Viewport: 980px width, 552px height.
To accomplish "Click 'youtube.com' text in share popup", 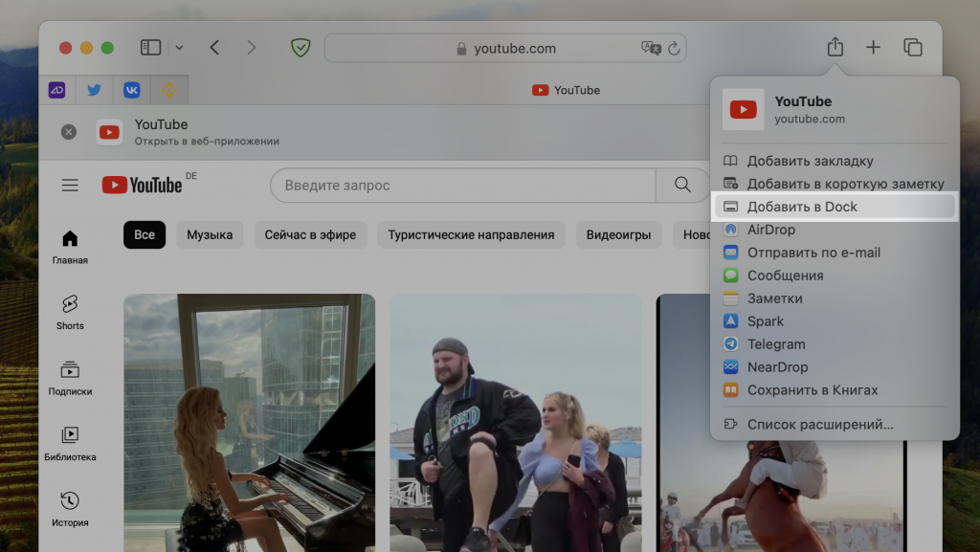I will click(810, 119).
